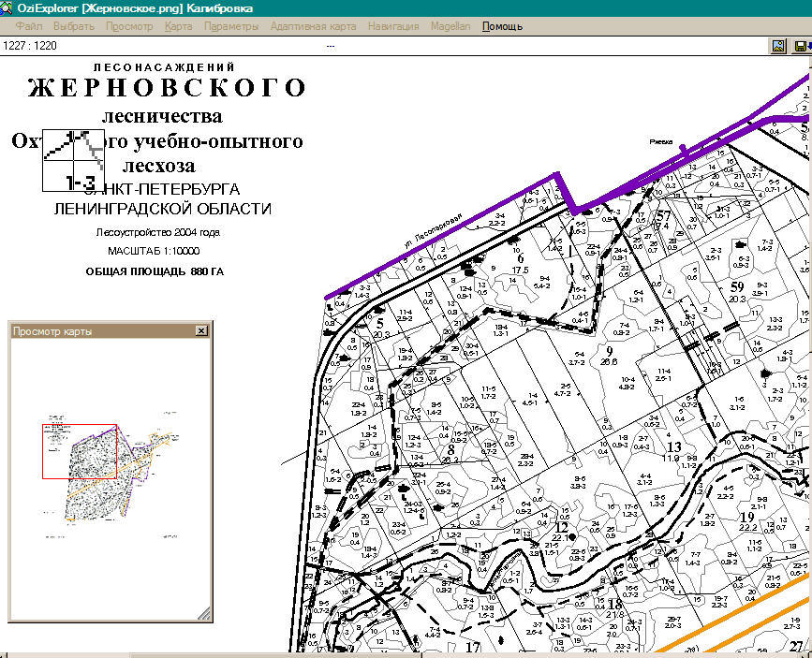Click forest block number 59 on map
The image size is (812, 658).
(737, 286)
